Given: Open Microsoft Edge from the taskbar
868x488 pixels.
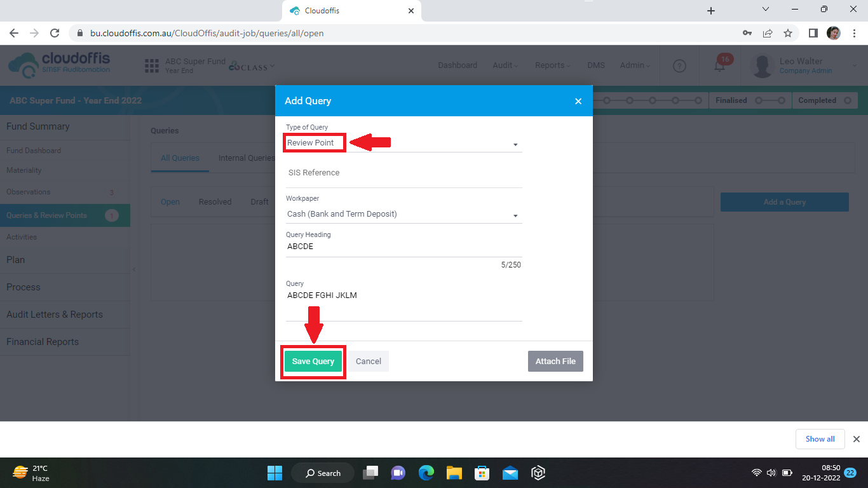Looking at the screenshot, I should 426,473.
